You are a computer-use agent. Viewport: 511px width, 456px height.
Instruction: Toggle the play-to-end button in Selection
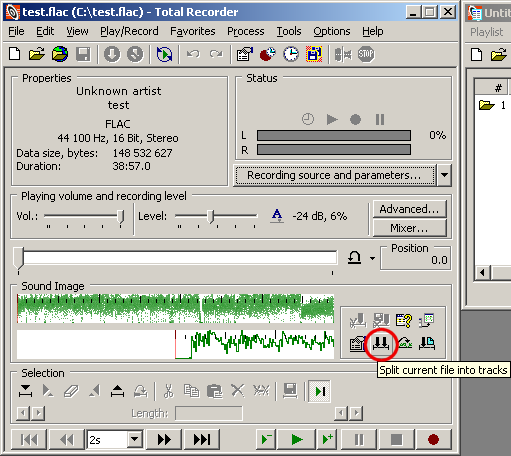(319, 391)
